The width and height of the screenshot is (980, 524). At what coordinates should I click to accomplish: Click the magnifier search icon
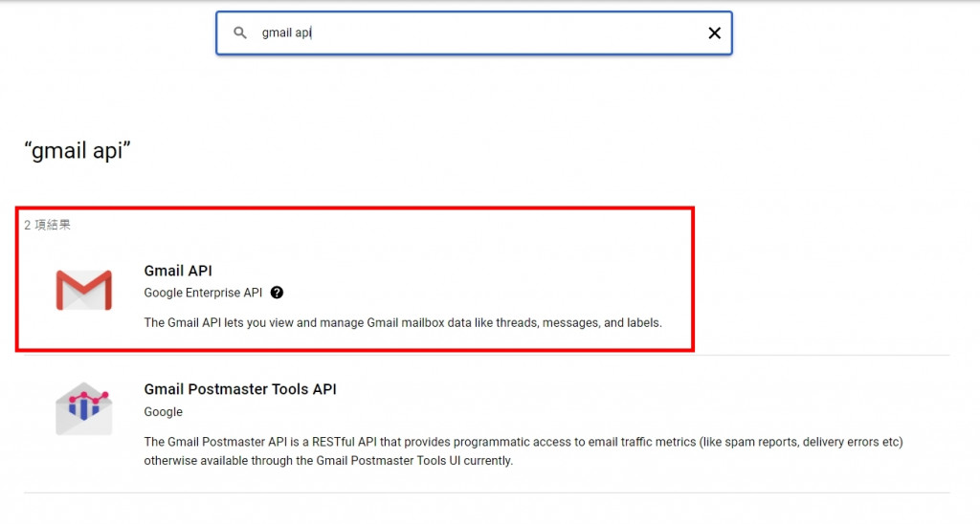[240, 33]
